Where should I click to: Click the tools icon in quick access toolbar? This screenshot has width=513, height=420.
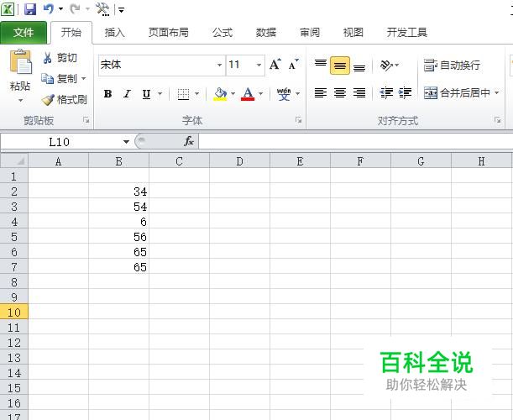click(x=102, y=9)
